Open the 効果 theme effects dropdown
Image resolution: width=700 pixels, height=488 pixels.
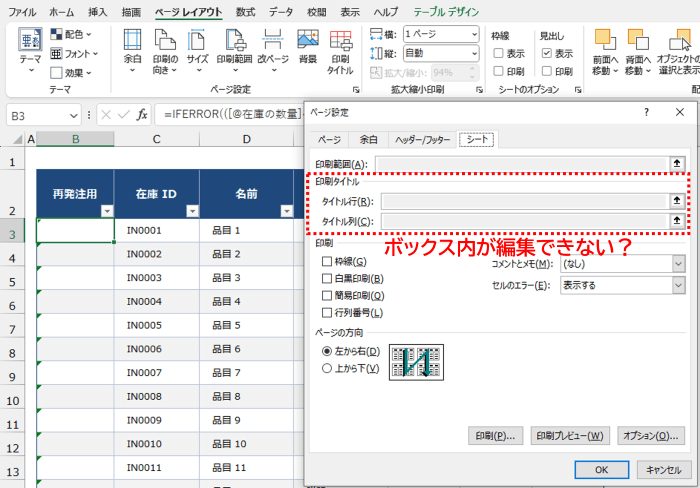(x=71, y=72)
